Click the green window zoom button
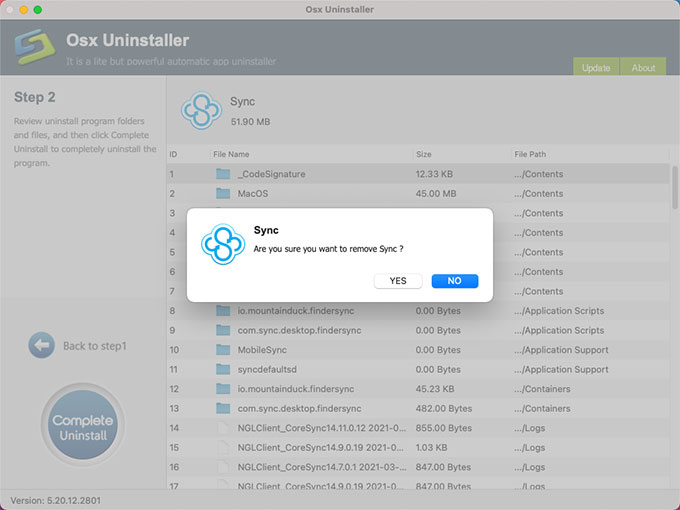This screenshot has height=510, width=680. tap(38, 10)
